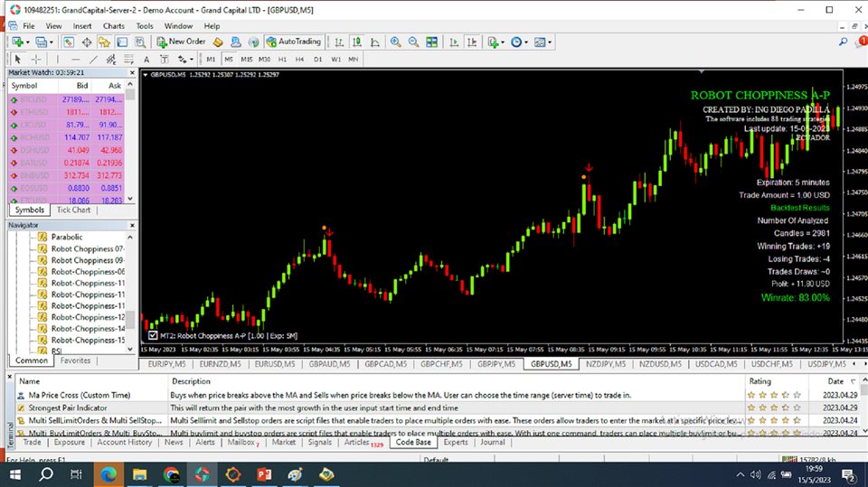The width and height of the screenshot is (868, 487).
Task: Select the Horizontal Line tool
Action: 76,60
